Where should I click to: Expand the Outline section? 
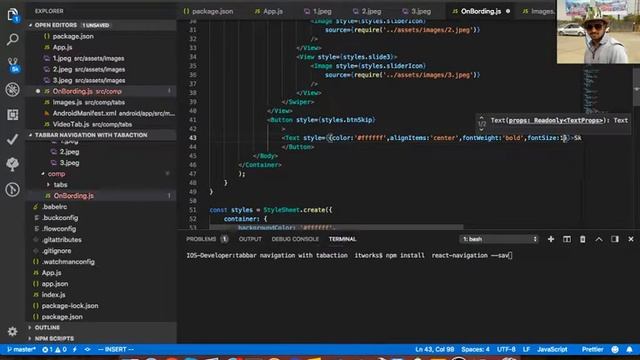(47, 328)
